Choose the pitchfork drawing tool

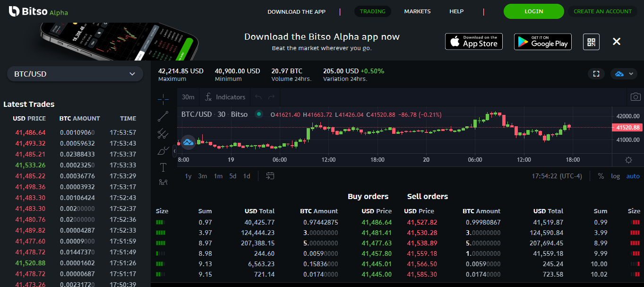163,134
